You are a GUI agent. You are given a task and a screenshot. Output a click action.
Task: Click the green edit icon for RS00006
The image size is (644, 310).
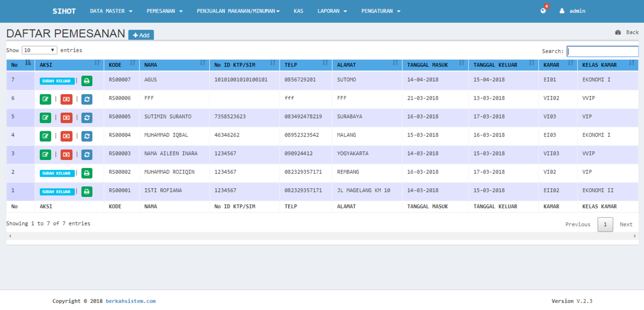tap(46, 99)
